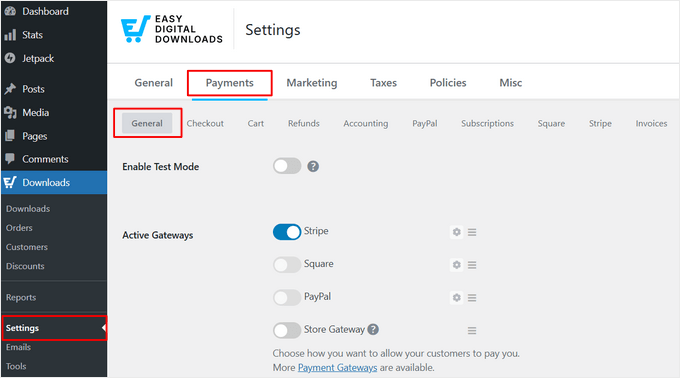Image resolution: width=680 pixels, height=378 pixels.
Task: Click the Dashboard gauge icon in sidebar
Action: click(10, 11)
